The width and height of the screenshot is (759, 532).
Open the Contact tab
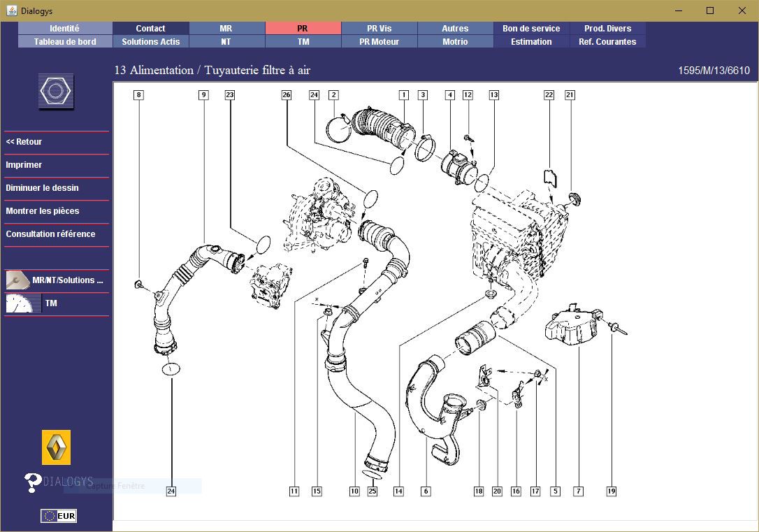[x=150, y=28]
